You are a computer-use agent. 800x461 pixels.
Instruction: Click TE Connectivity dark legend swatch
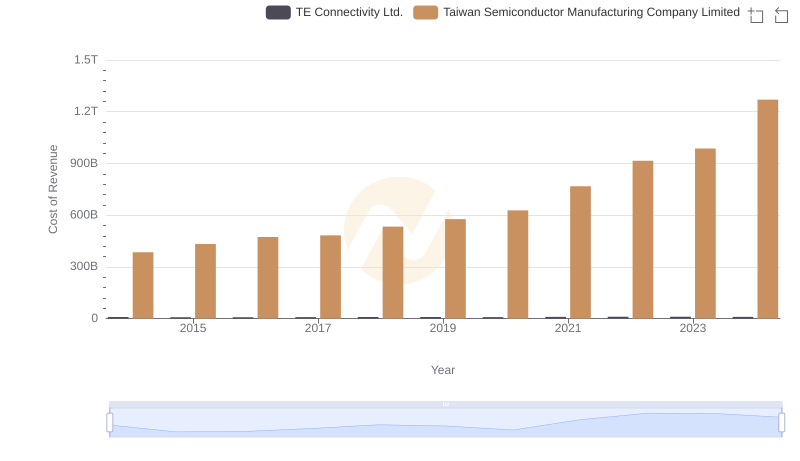(x=278, y=12)
